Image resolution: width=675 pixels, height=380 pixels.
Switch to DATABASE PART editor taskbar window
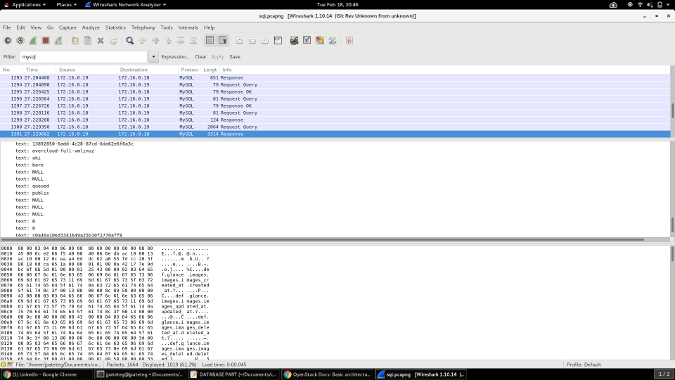[x=234, y=374]
